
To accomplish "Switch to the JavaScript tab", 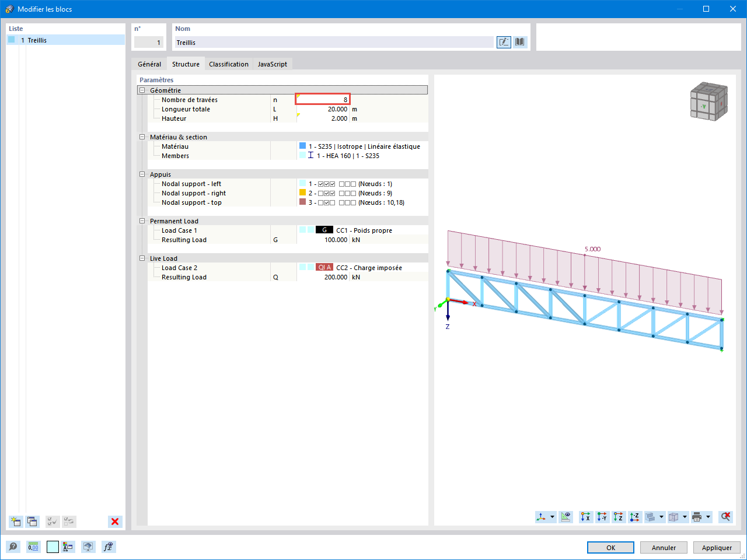I will pyautogui.click(x=273, y=64).
